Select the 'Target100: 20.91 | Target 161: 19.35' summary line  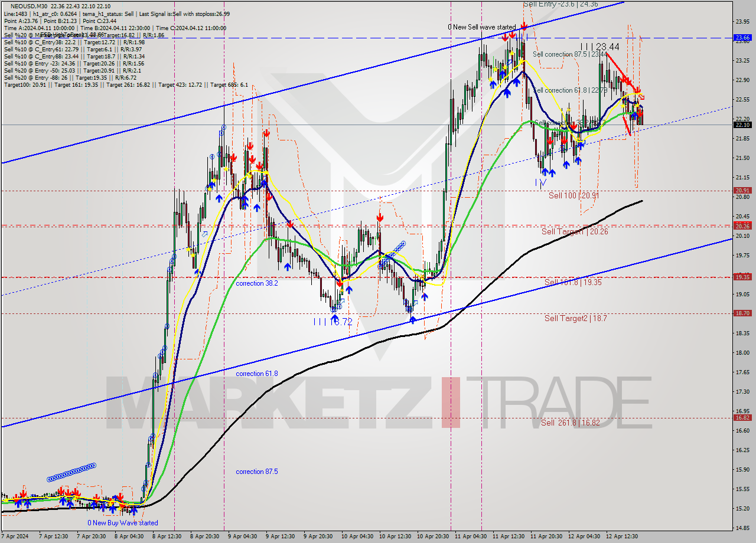tap(125, 84)
